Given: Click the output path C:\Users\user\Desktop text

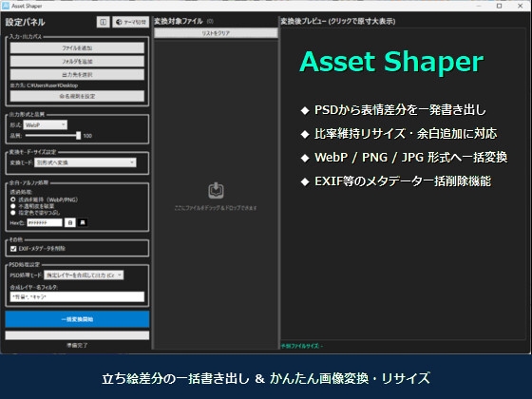Looking at the screenshot, I should (x=44, y=85).
